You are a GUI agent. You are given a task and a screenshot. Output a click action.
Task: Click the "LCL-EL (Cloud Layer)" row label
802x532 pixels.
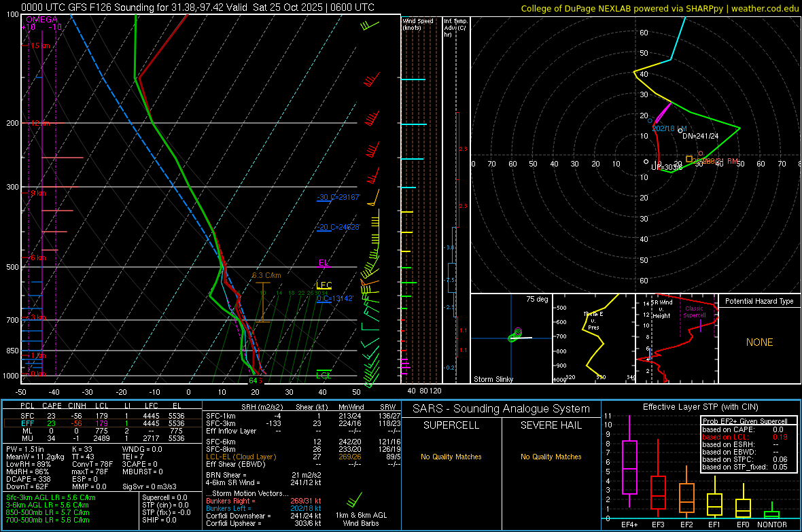coord(241,457)
